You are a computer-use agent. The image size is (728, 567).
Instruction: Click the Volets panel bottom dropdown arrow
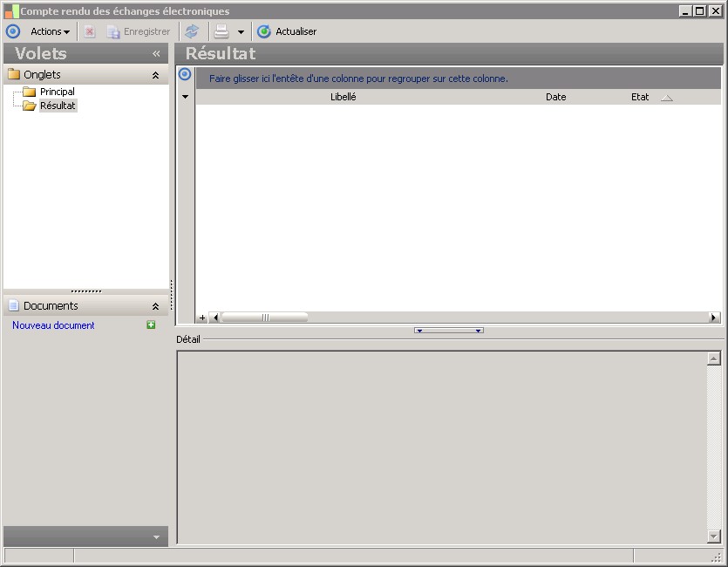point(156,537)
